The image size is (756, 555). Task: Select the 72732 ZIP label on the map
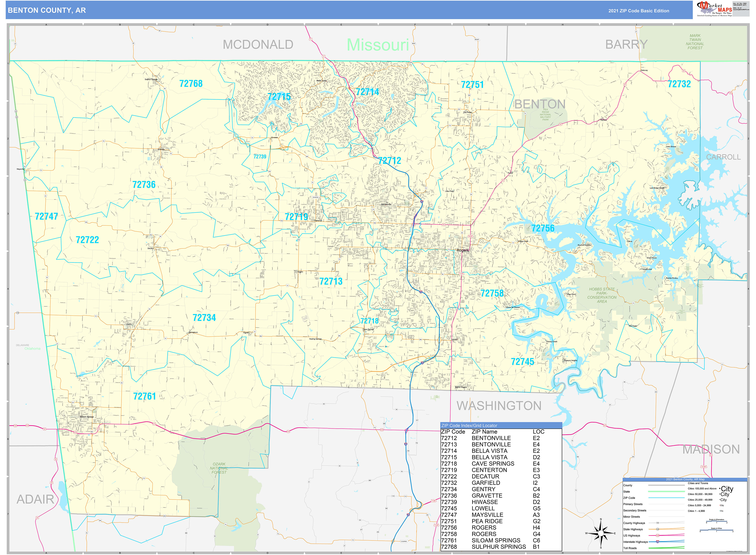(x=679, y=84)
